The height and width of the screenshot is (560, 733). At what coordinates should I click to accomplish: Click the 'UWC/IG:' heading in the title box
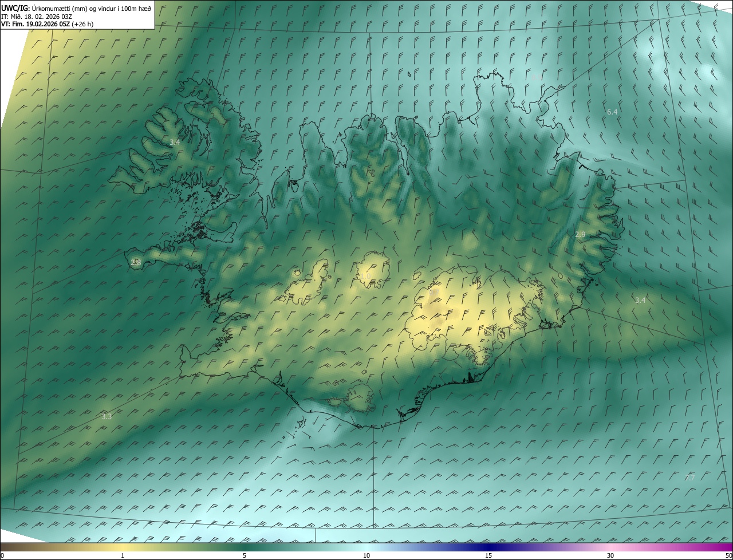point(15,8)
